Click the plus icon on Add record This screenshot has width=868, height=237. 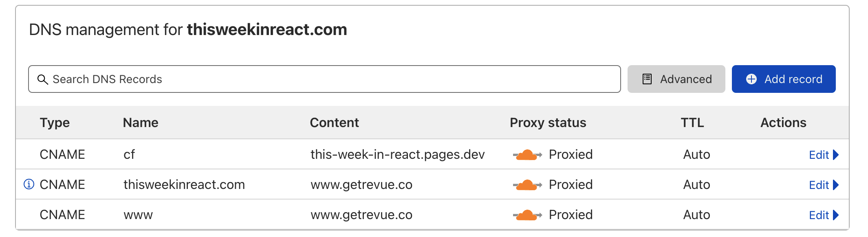(751, 79)
